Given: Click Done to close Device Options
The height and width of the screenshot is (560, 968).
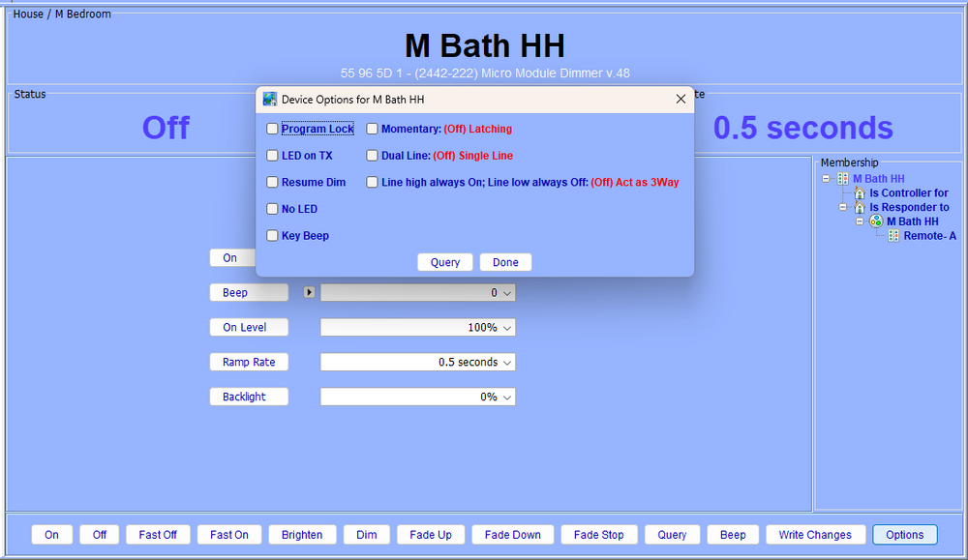Looking at the screenshot, I should point(505,262).
